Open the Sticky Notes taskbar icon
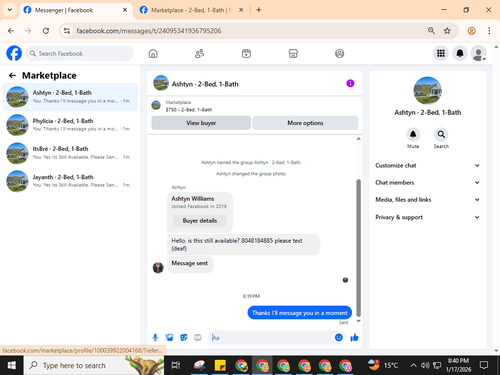The width and height of the screenshot is (500, 375). pos(220,366)
